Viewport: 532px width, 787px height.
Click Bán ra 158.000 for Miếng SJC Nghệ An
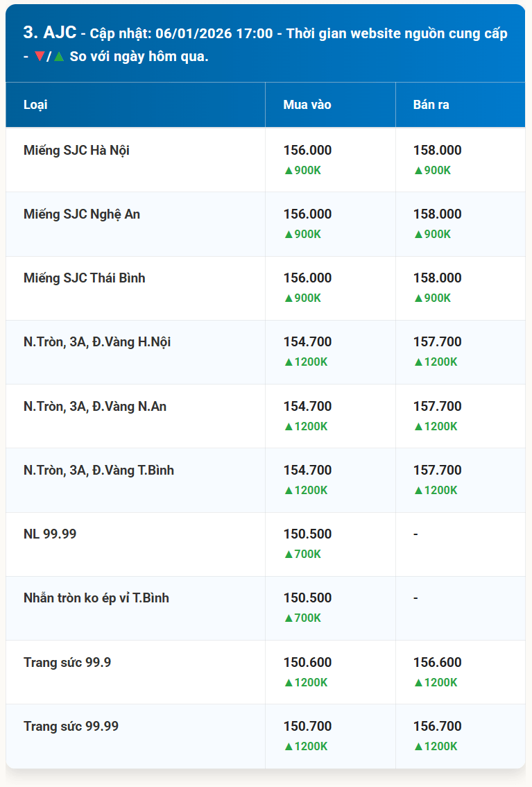[x=437, y=214]
